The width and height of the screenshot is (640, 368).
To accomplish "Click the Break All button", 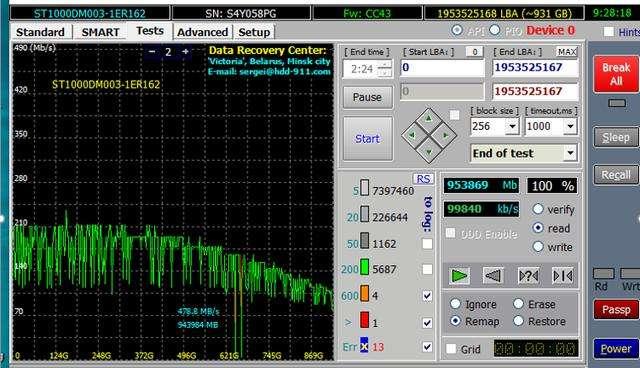I will (x=616, y=74).
